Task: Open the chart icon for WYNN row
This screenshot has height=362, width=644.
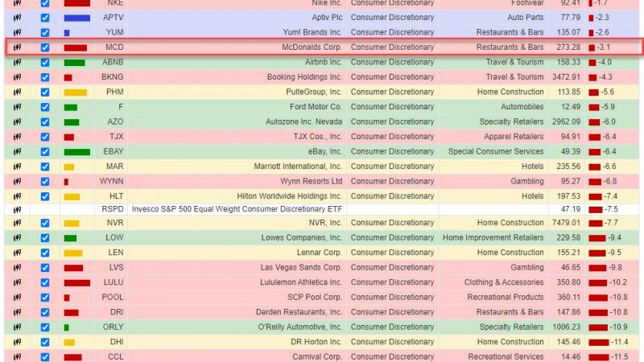Action: point(17,182)
